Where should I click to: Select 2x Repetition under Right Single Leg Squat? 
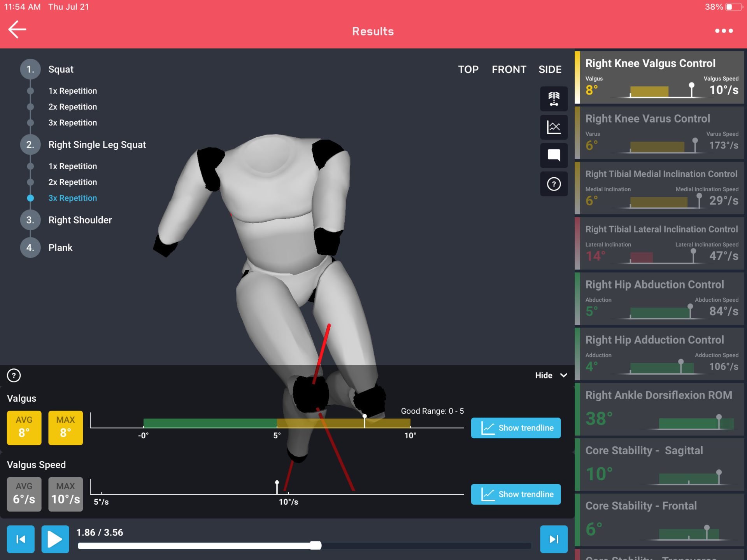pyautogui.click(x=73, y=182)
